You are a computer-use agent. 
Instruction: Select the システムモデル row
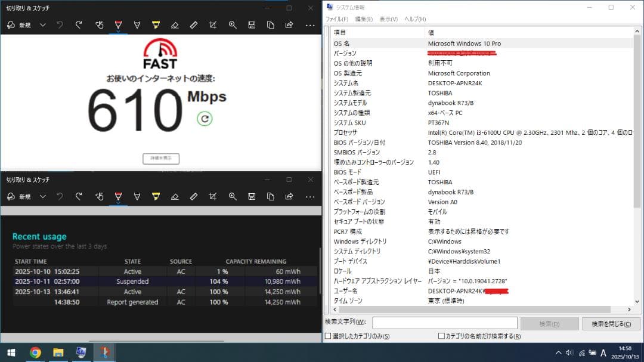click(x=482, y=103)
